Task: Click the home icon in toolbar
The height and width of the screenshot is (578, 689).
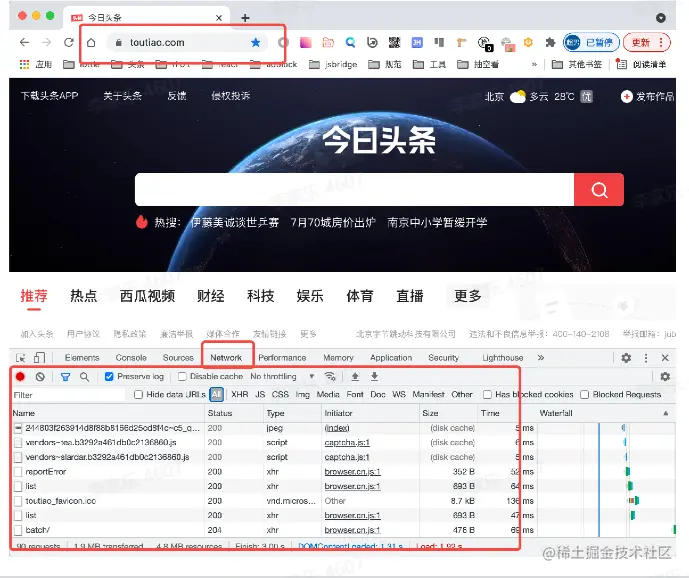Action: pos(91,42)
